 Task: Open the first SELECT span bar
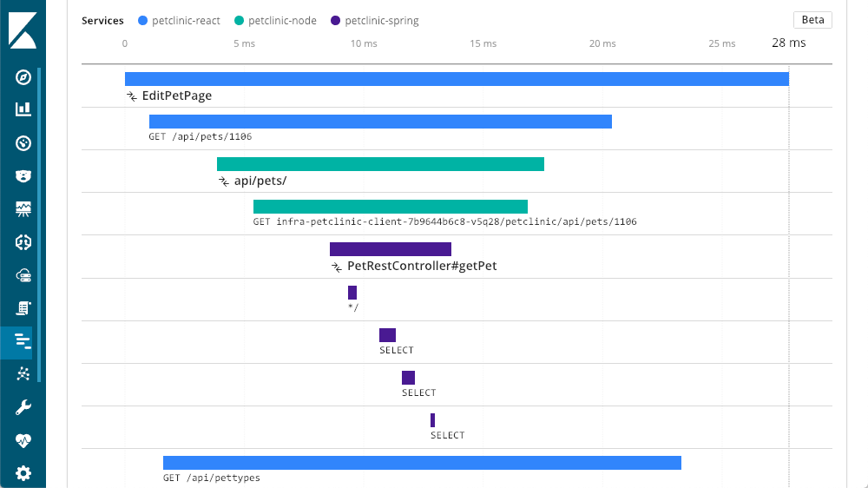387,335
